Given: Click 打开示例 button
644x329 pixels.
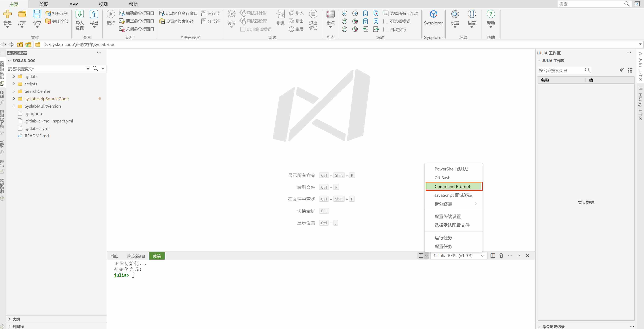Looking at the screenshot, I should pyautogui.click(x=57, y=13).
